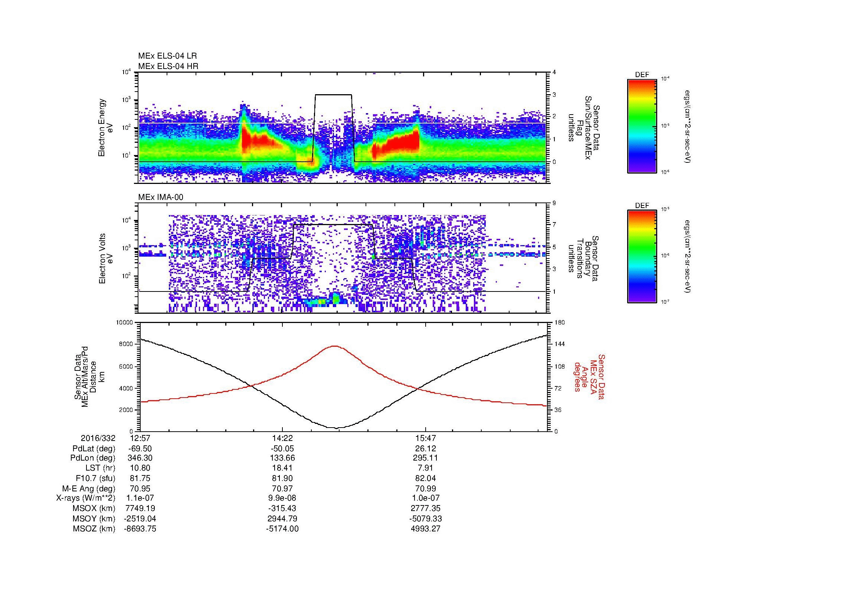This screenshot has width=868, height=613.
Task: Click the 'MEx IMA-00' panel title
Action: [161, 197]
